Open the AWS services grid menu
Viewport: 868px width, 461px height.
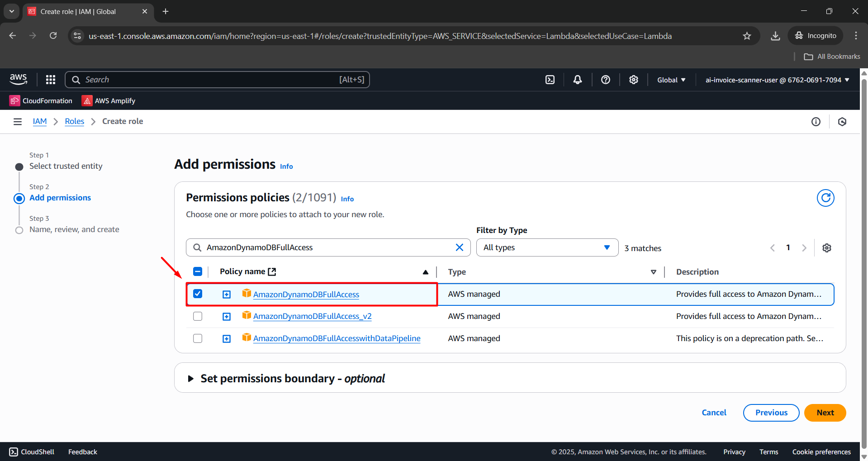(x=50, y=79)
